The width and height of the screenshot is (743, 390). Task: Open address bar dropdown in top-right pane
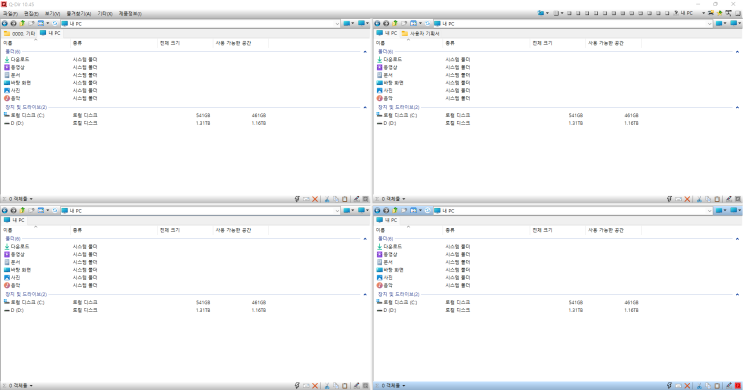point(709,24)
